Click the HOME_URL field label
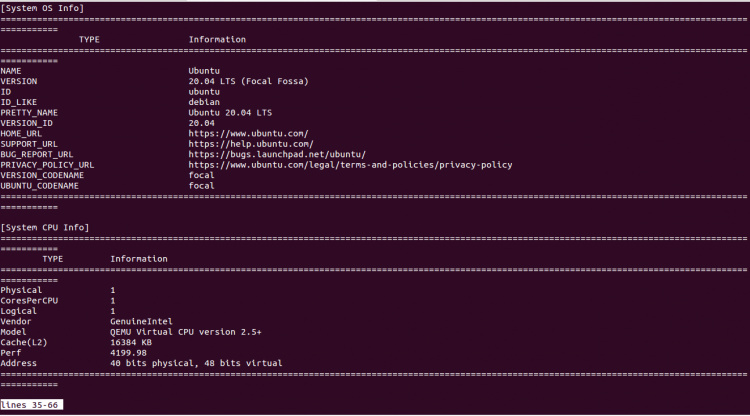The height and width of the screenshot is (416, 750). (24, 133)
